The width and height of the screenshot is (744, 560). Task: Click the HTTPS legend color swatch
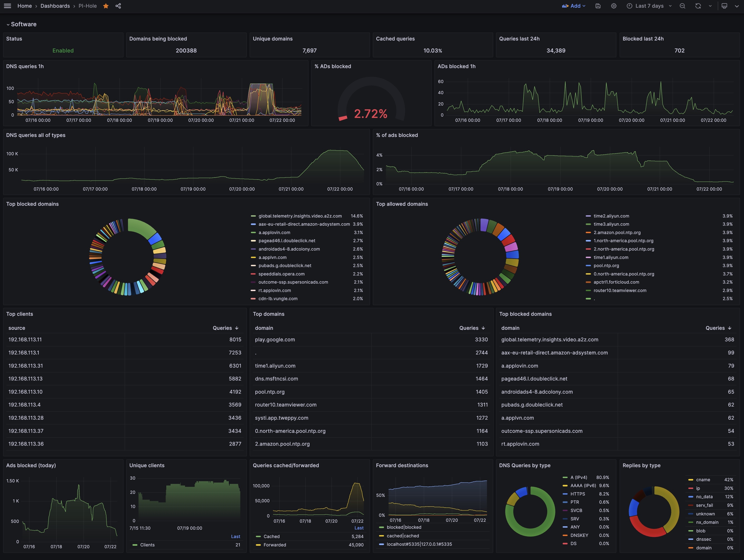click(x=565, y=494)
